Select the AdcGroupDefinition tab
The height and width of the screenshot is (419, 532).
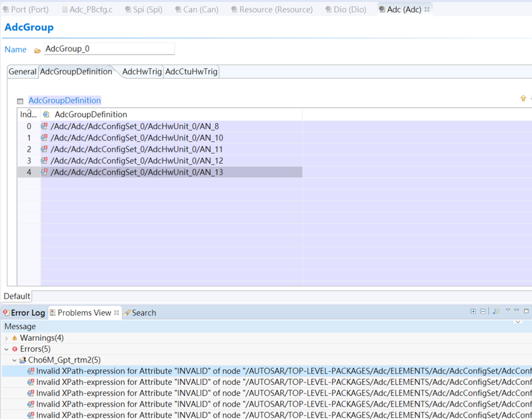(76, 71)
